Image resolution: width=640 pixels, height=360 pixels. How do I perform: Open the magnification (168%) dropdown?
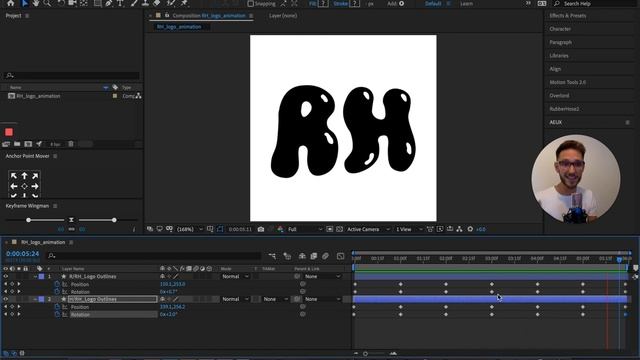[x=189, y=229]
